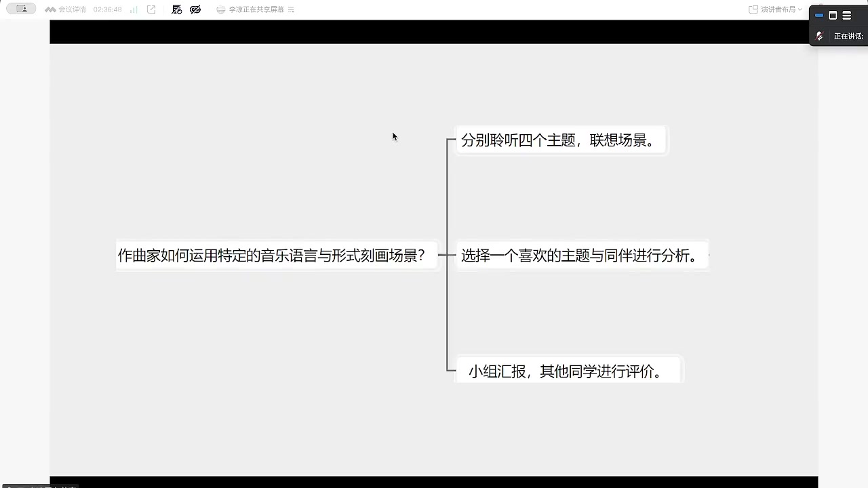Select the central question node 作曲家如何运用特定的音乐语言
Screen dimensions: 868x488
pos(277,256)
